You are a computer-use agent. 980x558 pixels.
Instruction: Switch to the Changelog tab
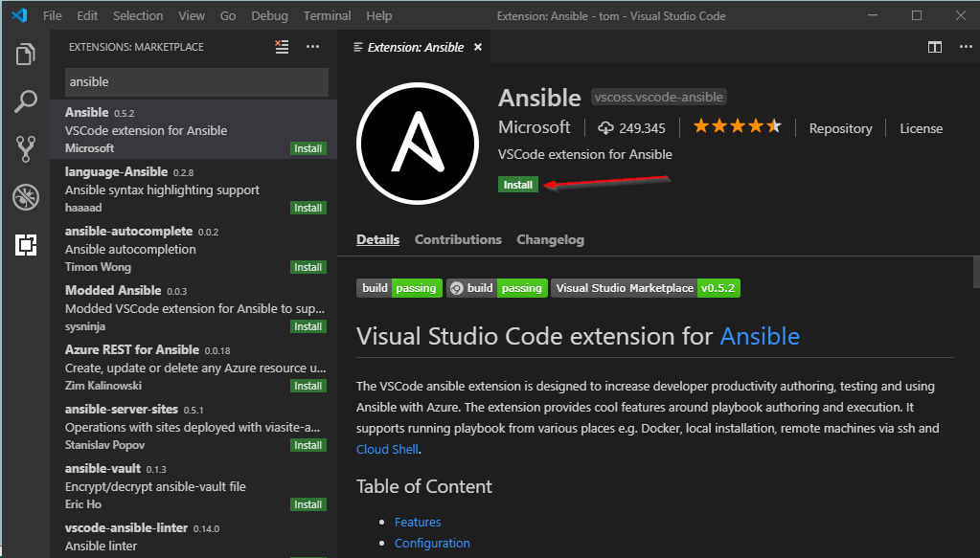550,239
